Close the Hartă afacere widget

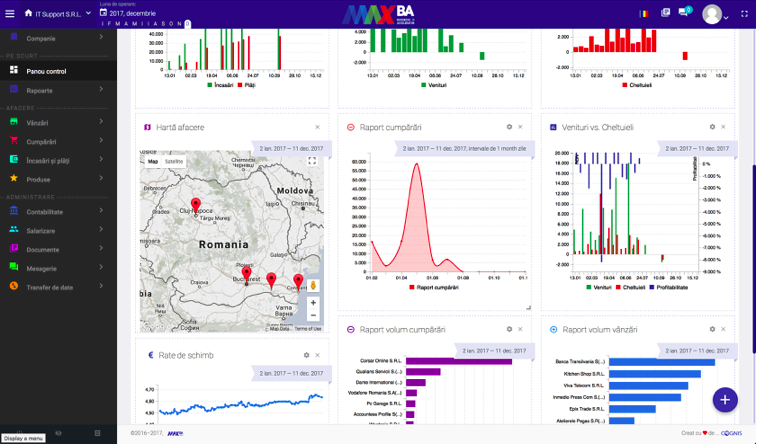(318, 127)
